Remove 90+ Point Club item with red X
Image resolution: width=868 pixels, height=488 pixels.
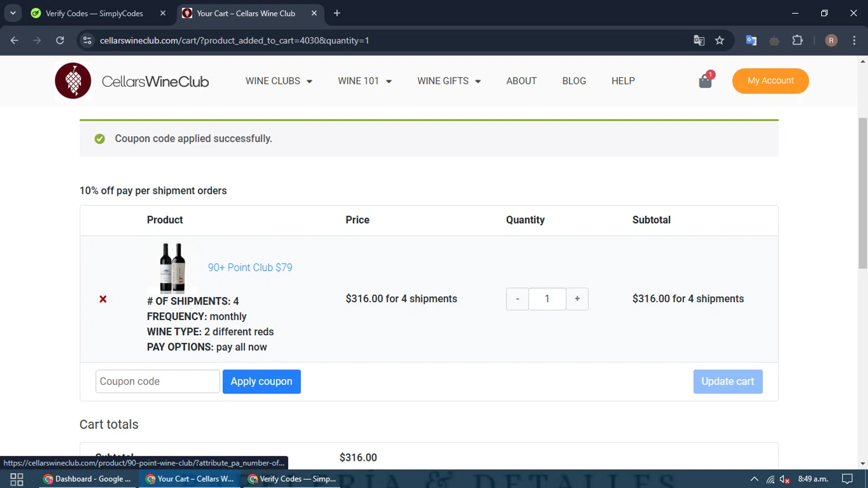(x=103, y=299)
